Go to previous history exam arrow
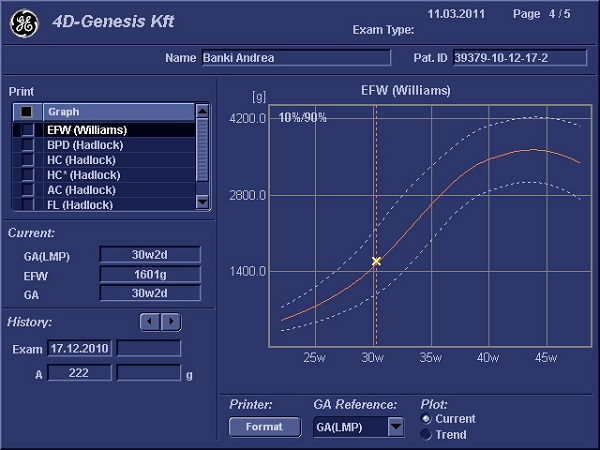600x450 pixels. [149, 322]
